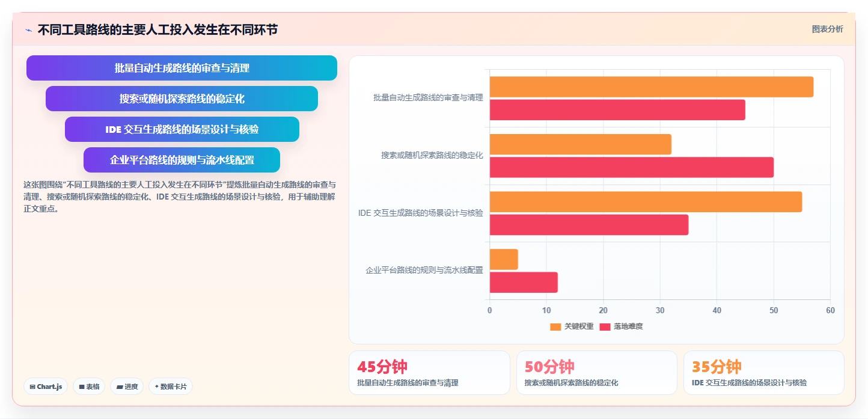
Task: Click the x-axis tick value 60
Action: pos(830,310)
